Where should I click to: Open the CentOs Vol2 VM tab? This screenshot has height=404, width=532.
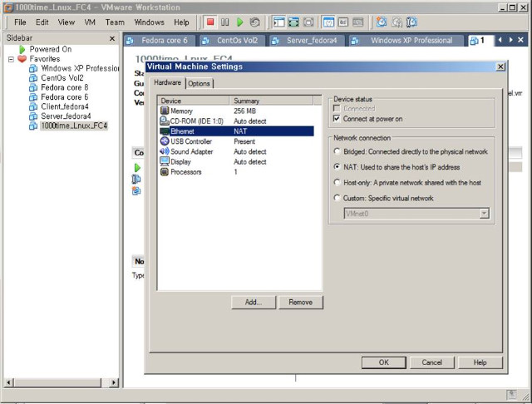(233, 41)
